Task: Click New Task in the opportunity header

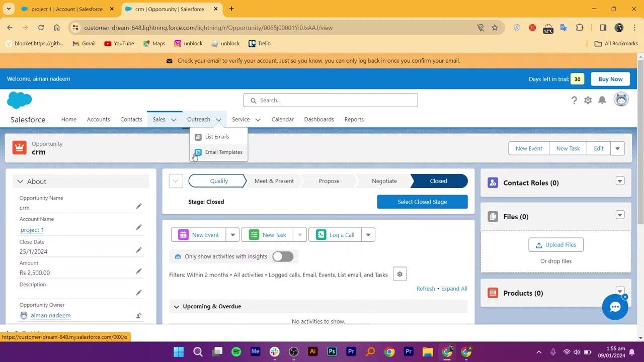Action: [568, 148]
